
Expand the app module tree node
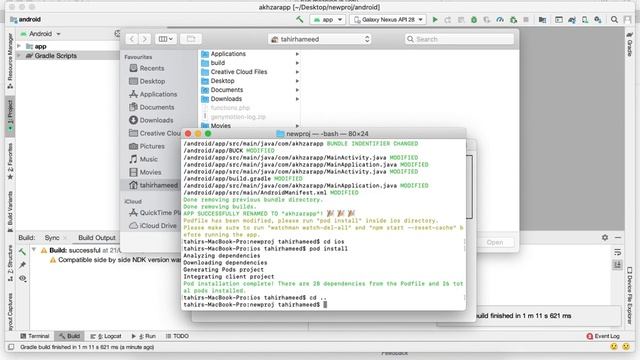(19, 46)
